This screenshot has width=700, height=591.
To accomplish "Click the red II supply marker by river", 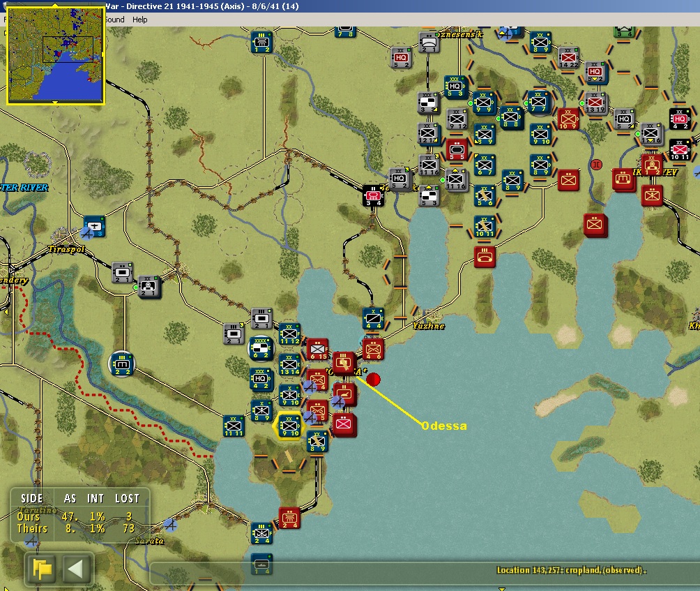I will pyautogui.click(x=596, y=165).
